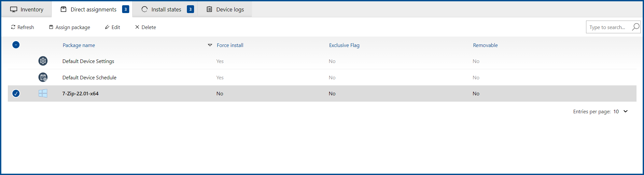Click the Delete X icon

(x=137, y=27)
